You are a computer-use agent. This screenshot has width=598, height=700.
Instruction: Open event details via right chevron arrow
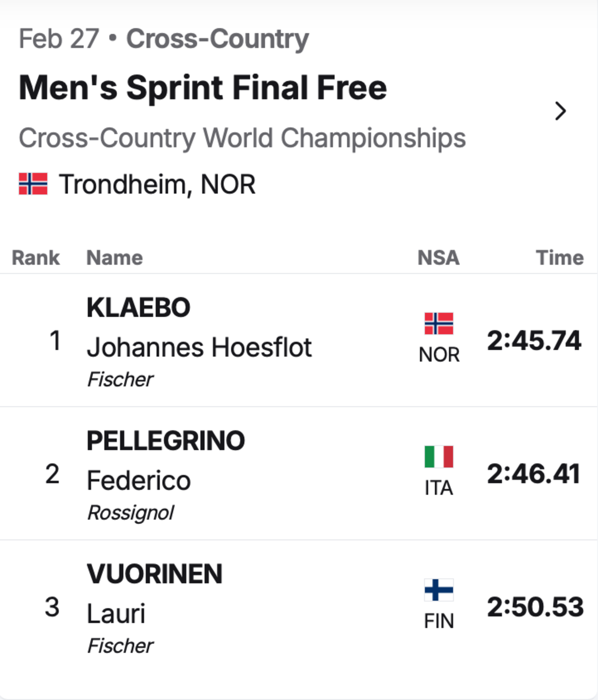tap(560, 111)
